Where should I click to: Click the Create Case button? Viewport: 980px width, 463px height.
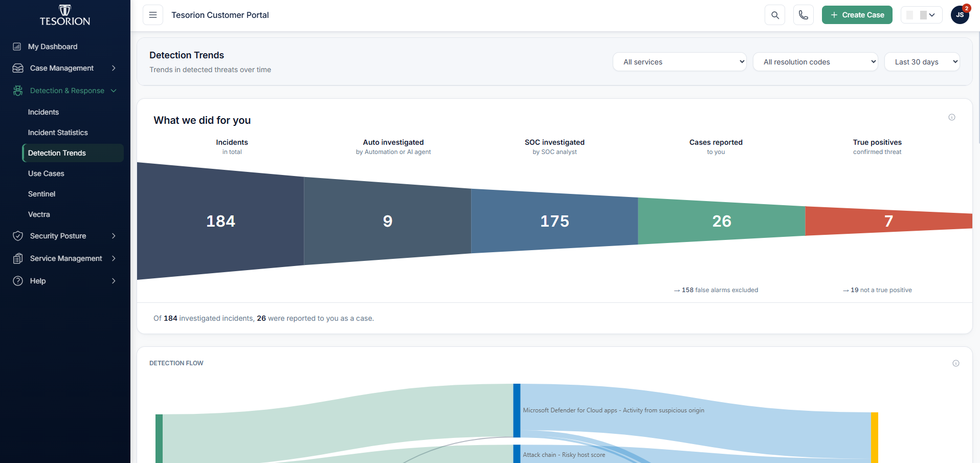[857, 15]
